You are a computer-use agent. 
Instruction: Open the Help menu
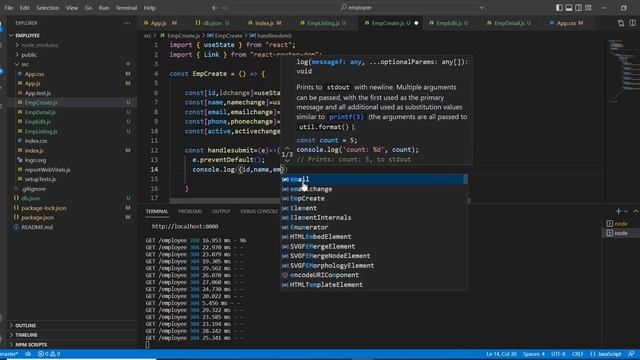point(149,8)
